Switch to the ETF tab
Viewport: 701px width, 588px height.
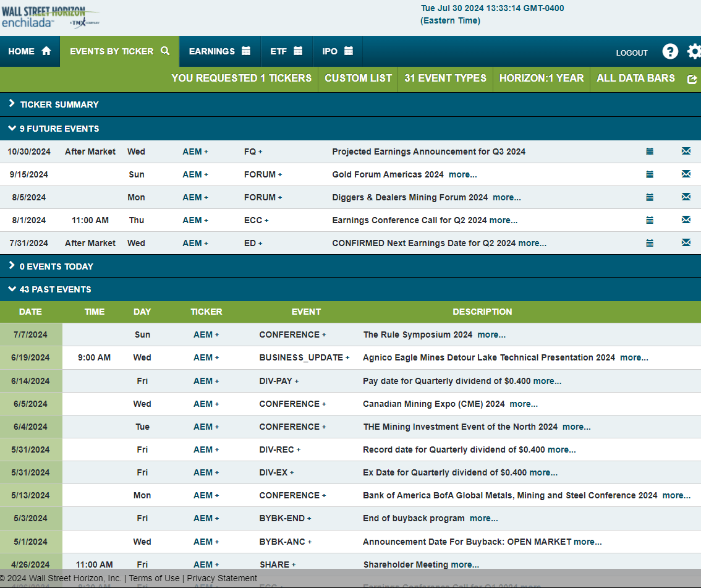click(286, 51)
